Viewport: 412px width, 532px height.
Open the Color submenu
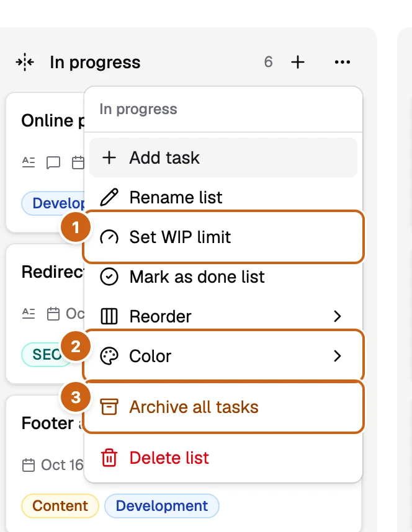[223, 356]
